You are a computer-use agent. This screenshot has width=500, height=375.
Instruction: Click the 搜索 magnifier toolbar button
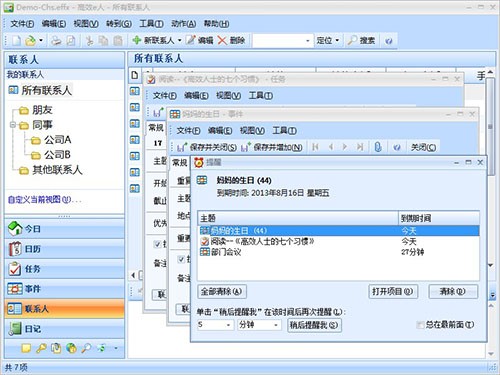click(x=361, y=41)
